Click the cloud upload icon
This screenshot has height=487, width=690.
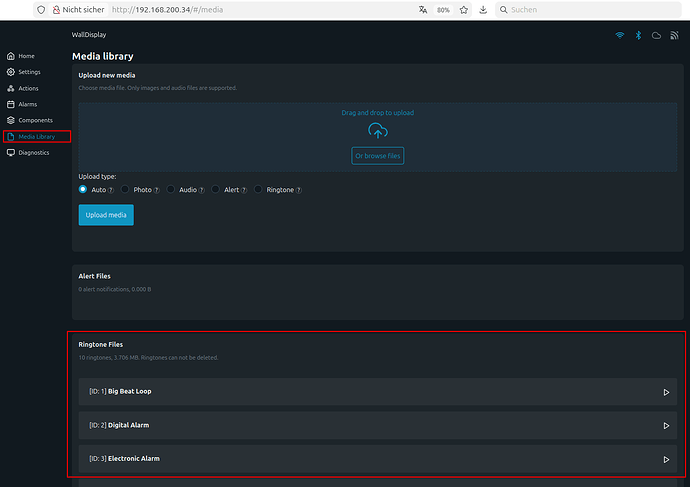pyautogui.click(x=378, y=131)
